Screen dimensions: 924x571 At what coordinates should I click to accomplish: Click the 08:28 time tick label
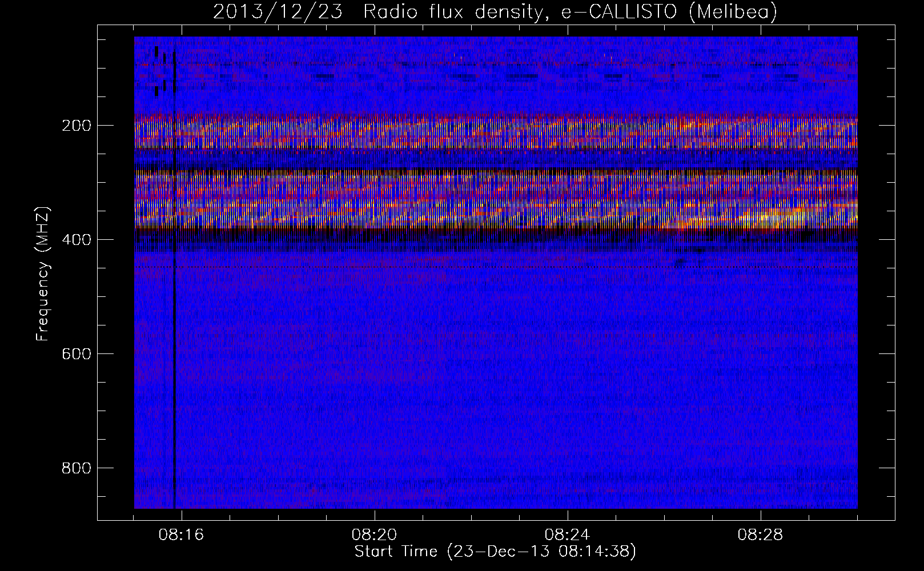[761, 535]
